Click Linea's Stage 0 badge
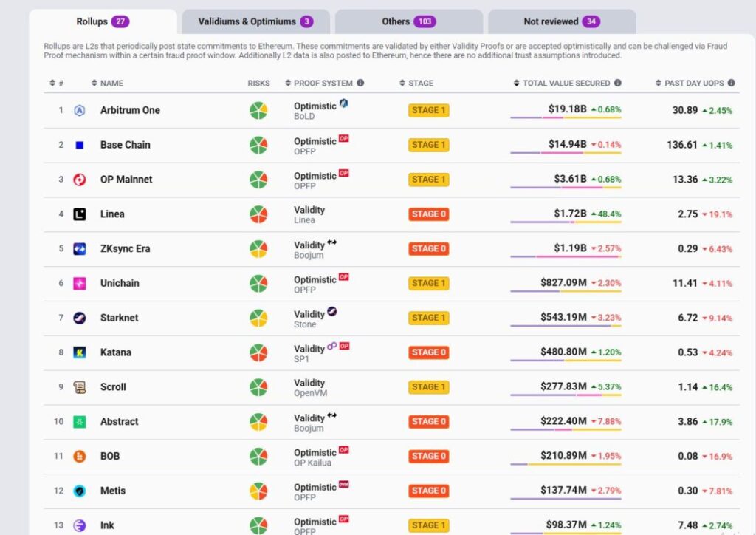756x535 pixels. (429, 214)
